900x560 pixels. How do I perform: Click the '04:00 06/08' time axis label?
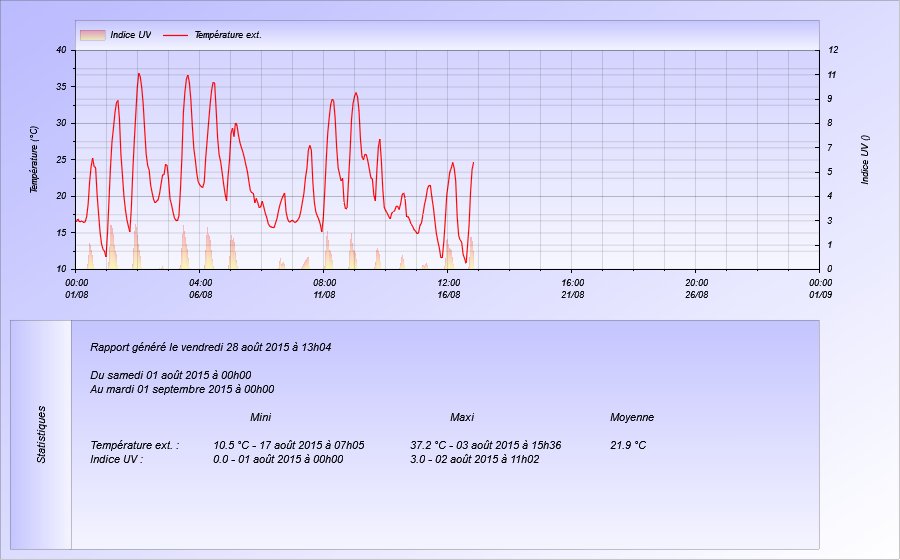200,289
